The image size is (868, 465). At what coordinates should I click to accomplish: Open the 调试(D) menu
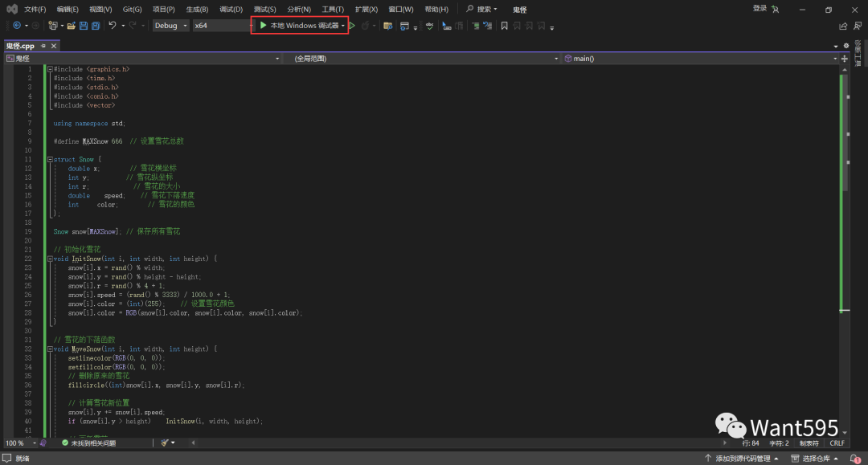[x=231, y=9]
